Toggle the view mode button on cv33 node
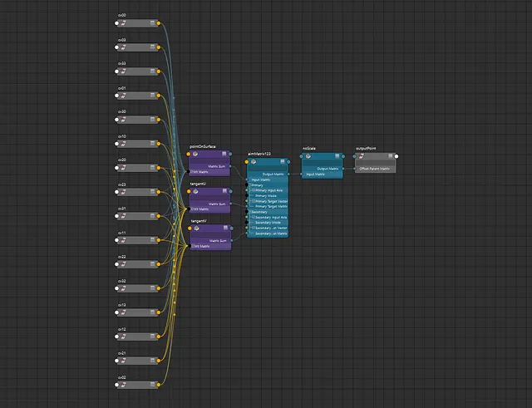The width and height of the screenshot is (532, 408). pos(152,71)
